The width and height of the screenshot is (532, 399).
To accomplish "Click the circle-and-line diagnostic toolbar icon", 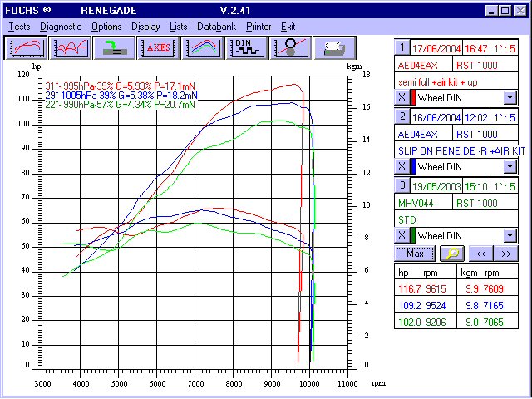I will point(291,48).
